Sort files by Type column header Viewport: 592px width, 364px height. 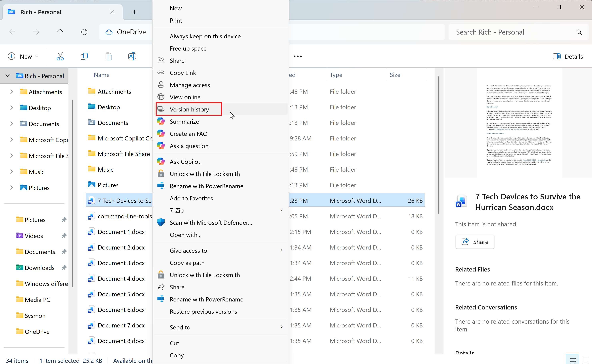[x=356, y=75]
